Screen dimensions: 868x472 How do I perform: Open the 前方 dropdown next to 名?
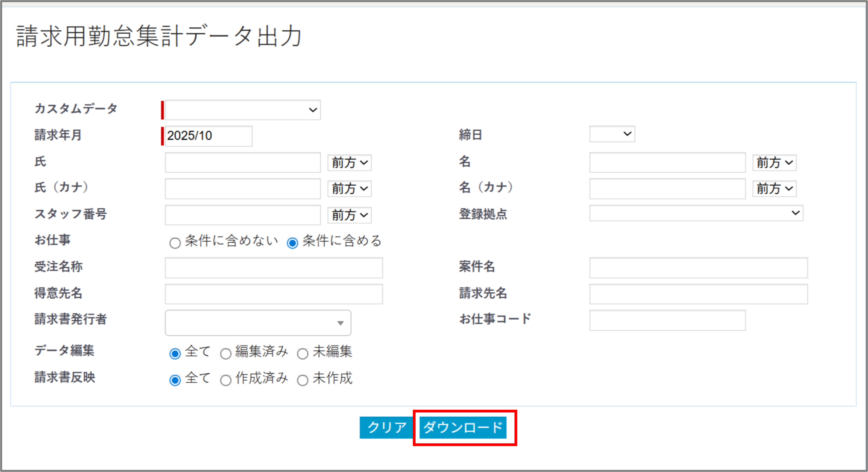pos(774,163)
